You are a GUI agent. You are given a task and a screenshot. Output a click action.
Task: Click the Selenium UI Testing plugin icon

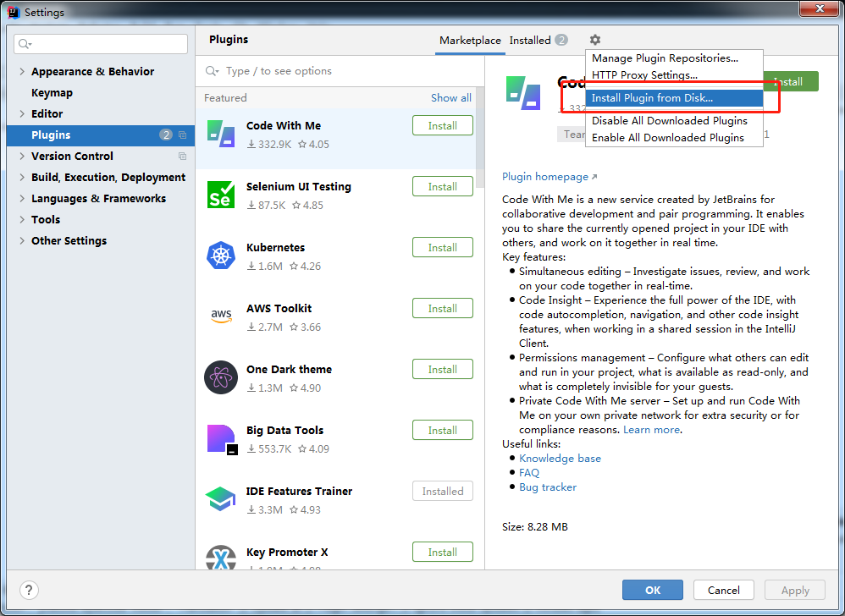[221, 195]
